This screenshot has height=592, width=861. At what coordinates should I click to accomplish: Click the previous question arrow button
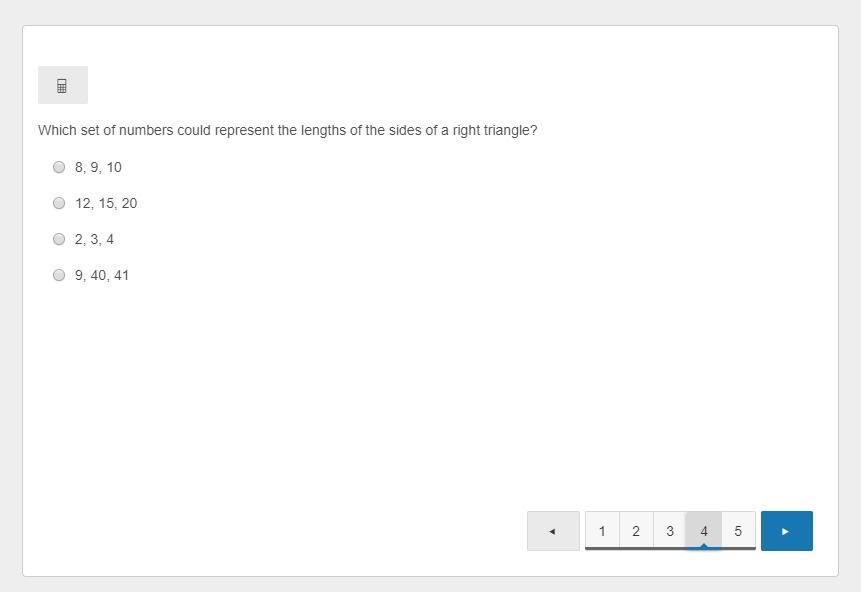[553, 531]
